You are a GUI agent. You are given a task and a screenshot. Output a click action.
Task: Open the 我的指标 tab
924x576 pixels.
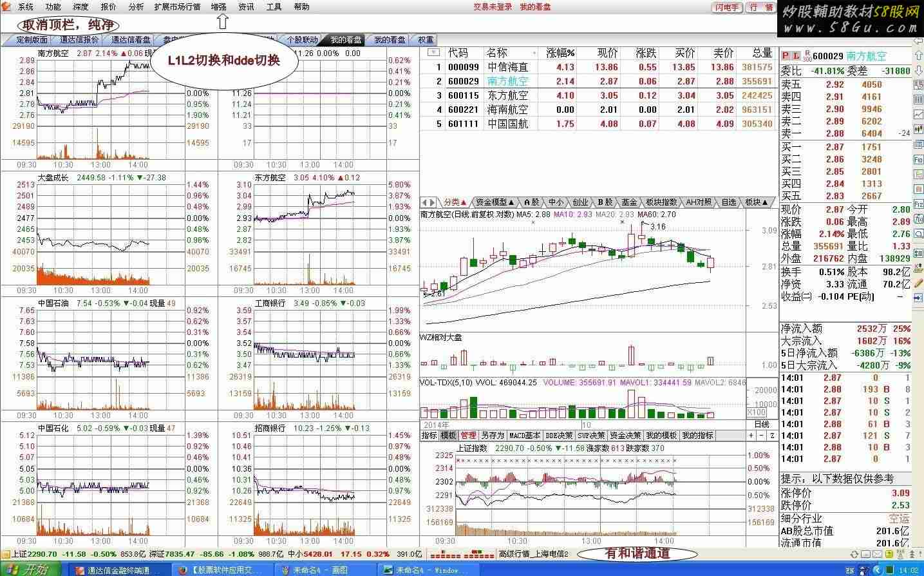[697, 436]
